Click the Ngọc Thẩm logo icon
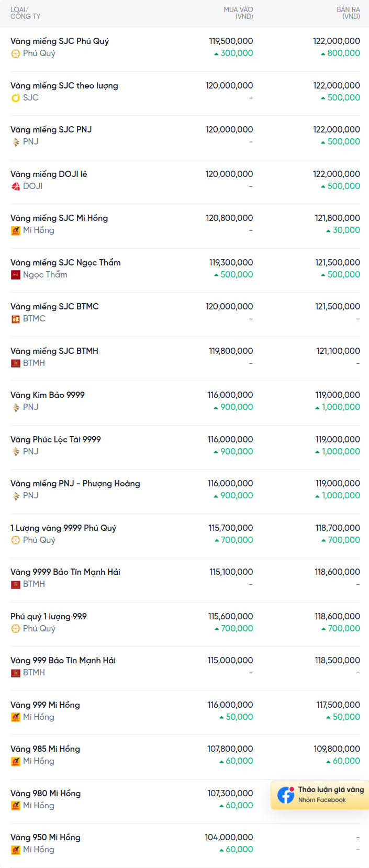Viewport: 369px width, 868px height. pos(16,275)
